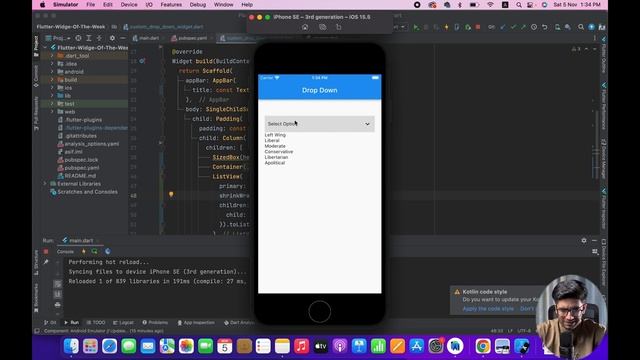Select README.md in the project tree
Screen dimensions: 640x360
click(x=80, y=176)
